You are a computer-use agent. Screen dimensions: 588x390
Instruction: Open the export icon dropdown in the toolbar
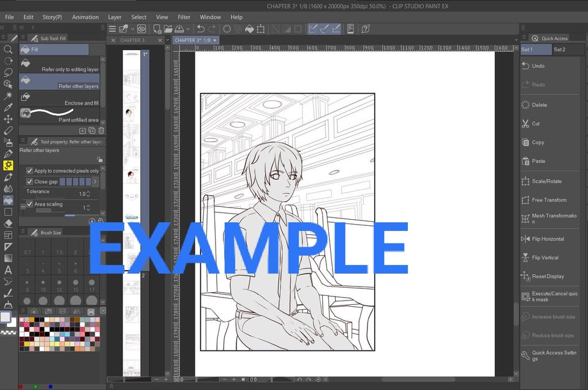[x=187, y=29]
